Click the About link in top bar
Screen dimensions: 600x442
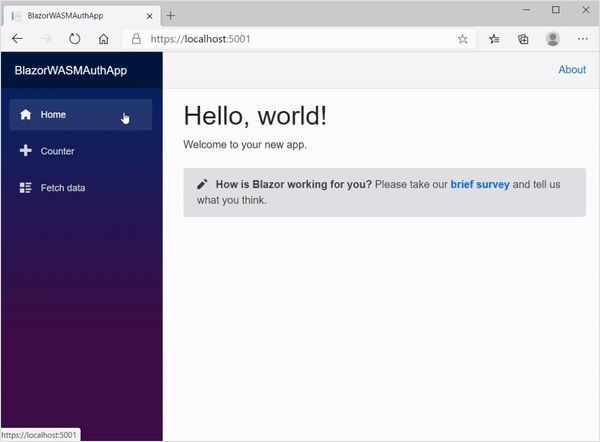[572, 70]
